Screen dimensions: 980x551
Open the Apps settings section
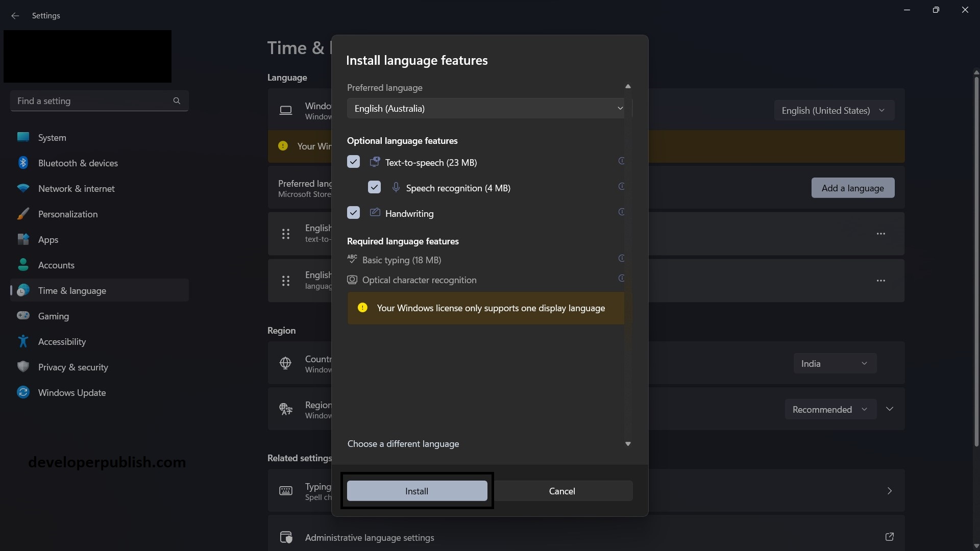pos(48,239)
